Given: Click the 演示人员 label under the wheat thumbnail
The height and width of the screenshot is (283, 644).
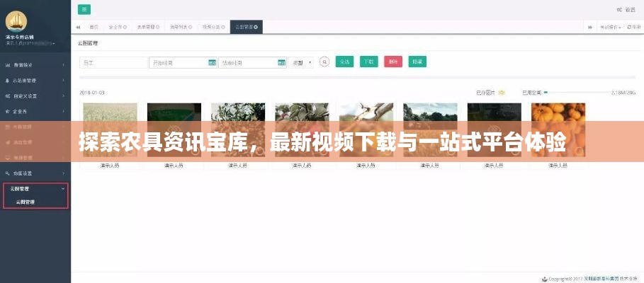Looking at the screenshot, I should coord(110,166).
